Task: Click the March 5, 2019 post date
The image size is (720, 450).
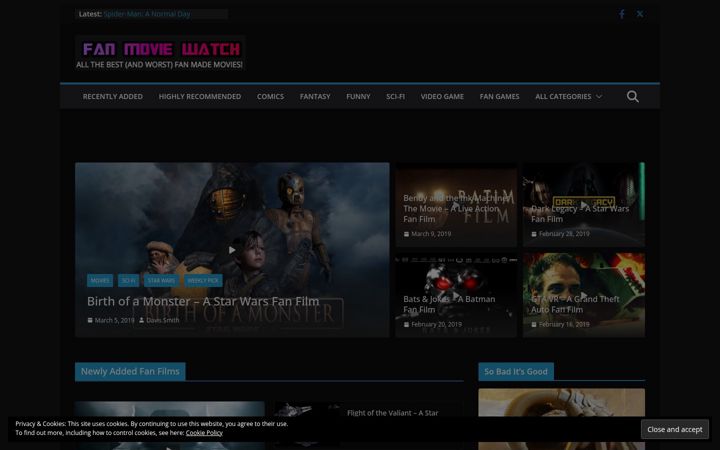Action: (114, 320)
